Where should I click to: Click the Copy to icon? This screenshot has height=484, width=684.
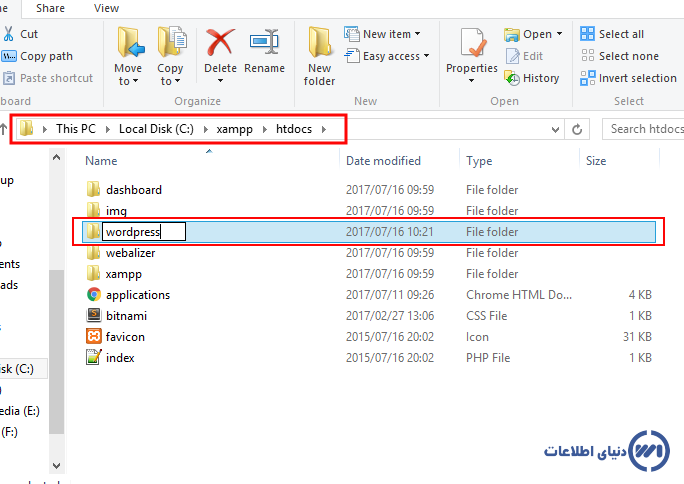coord(170,43)
